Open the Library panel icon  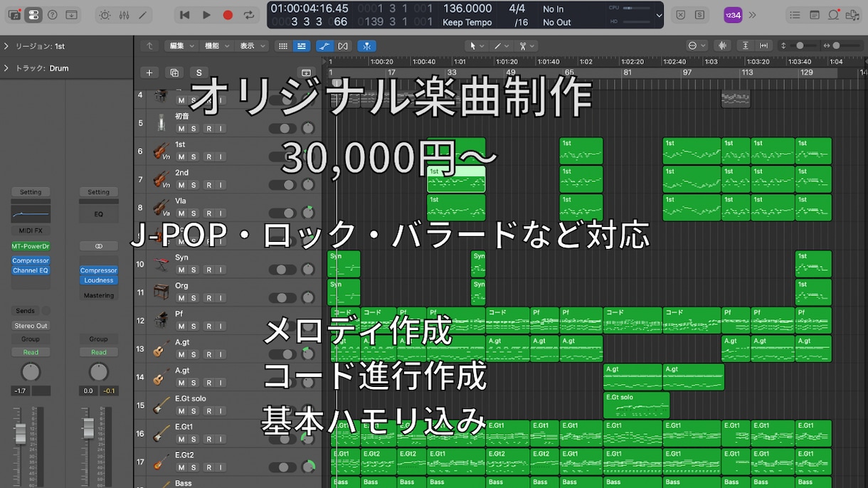[14, 15]
